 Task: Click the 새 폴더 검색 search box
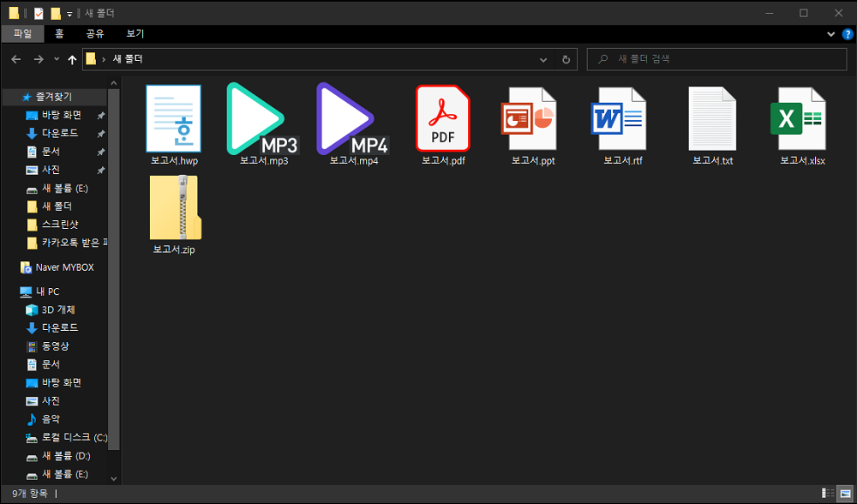[716, 59]
